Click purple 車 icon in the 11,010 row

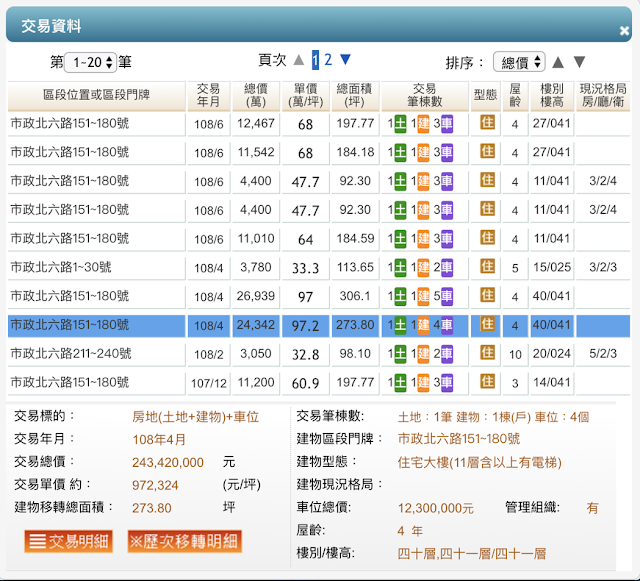(447, 239)
